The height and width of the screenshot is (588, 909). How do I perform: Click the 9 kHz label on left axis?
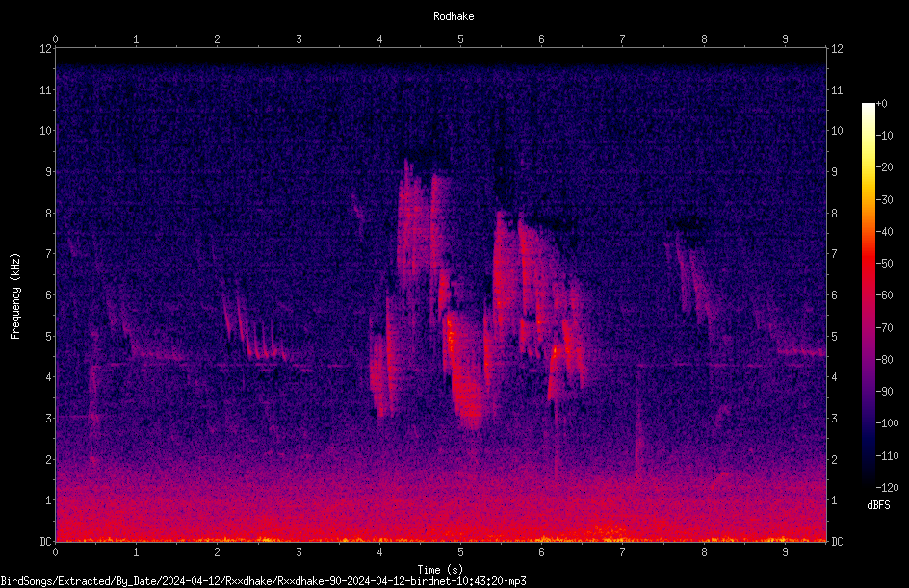tap(49, 171)
